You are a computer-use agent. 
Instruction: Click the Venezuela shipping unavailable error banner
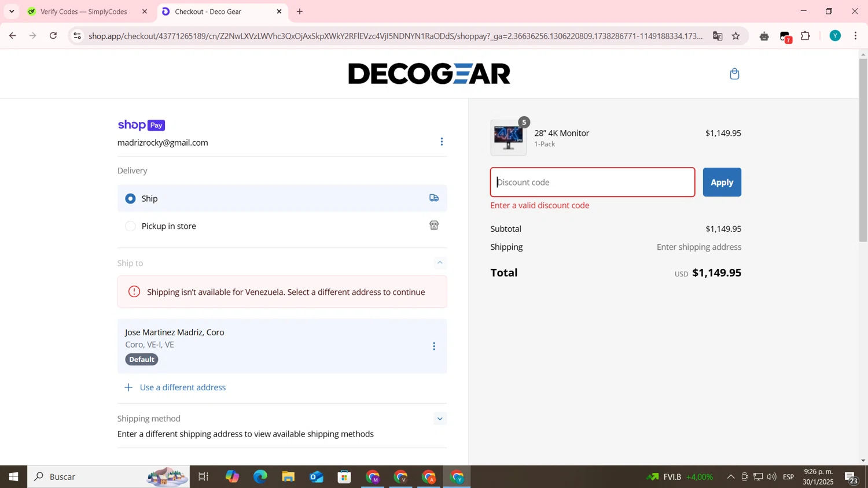click(x=282, y=292)
